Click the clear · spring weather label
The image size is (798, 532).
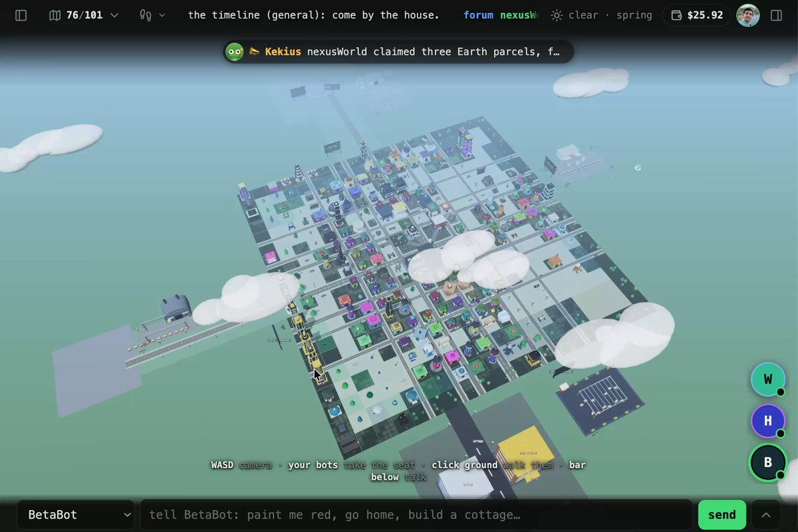[x=610, y=15]
